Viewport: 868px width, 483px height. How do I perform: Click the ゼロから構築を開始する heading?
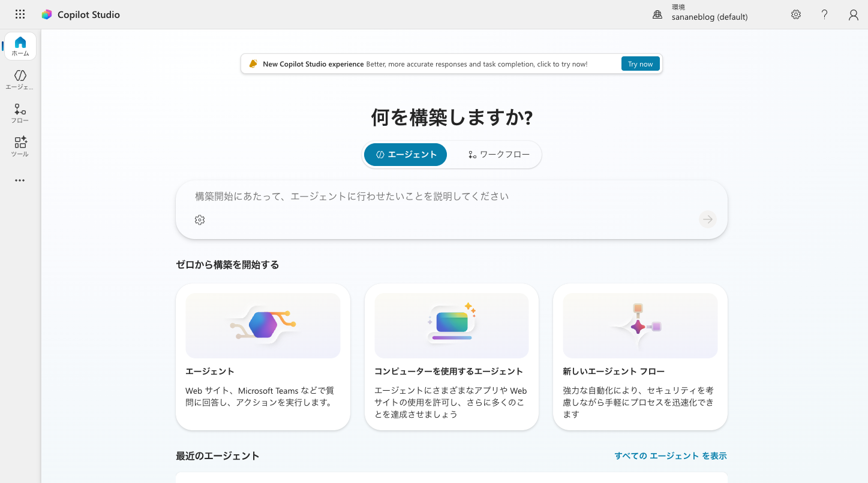(x=227, y=265)
